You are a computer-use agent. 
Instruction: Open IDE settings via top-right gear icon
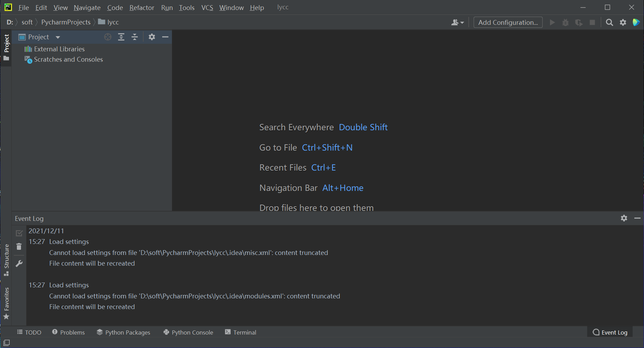(x=623, y=22)
